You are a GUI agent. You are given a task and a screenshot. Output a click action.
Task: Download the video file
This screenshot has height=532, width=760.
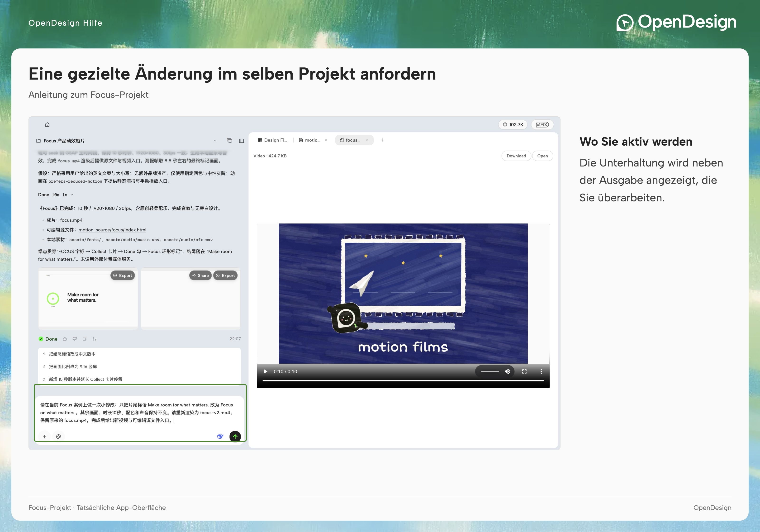pyautogui.click(x=516, y=156)
